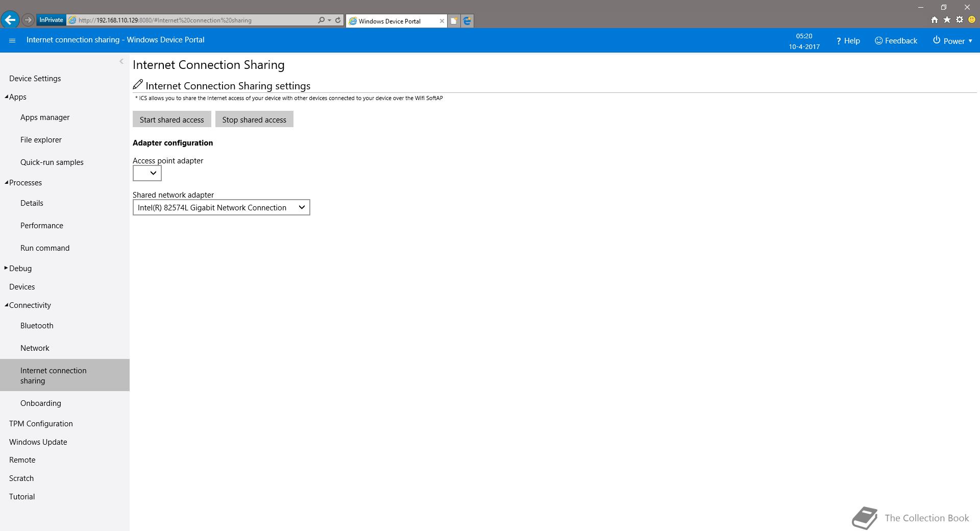The image size is (980, 531).
Task: Open Device Settings in the sidebar
Action: coord(35,79)
